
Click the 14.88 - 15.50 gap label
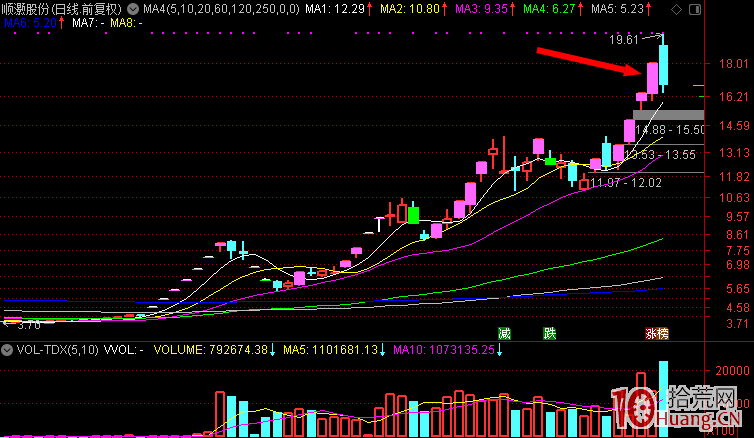(669, 130)
